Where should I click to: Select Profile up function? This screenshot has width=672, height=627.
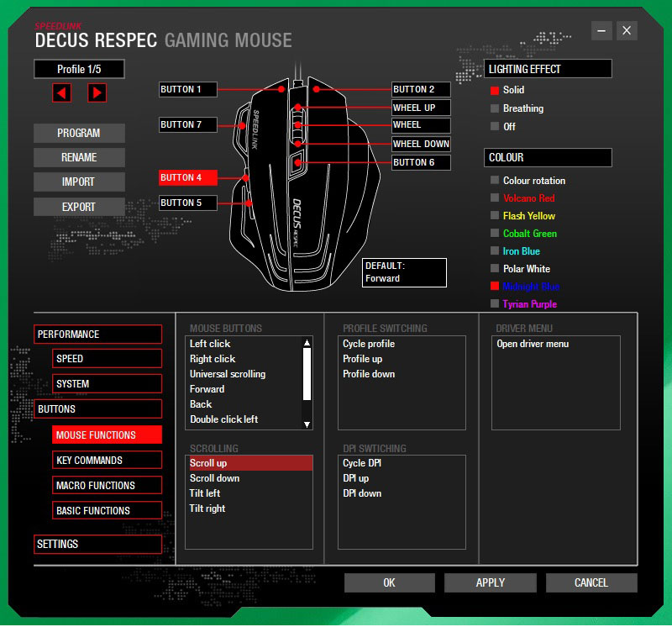(402, 359)
